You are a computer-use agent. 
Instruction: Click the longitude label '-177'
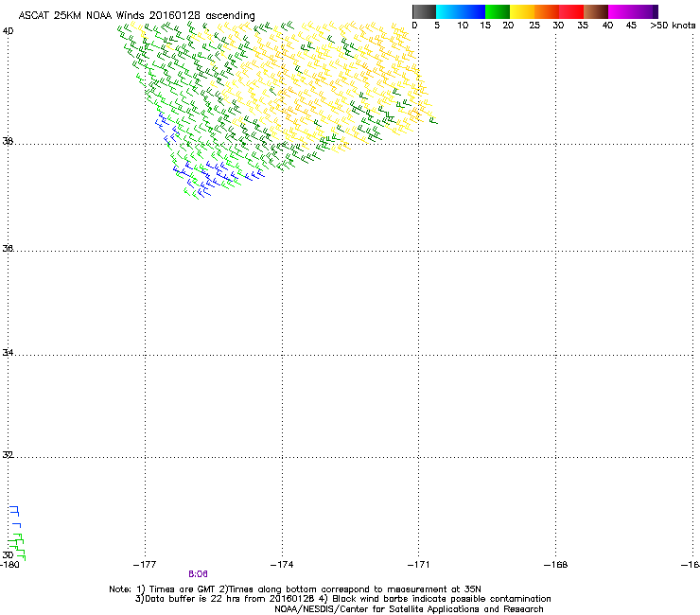coord(145,565)
